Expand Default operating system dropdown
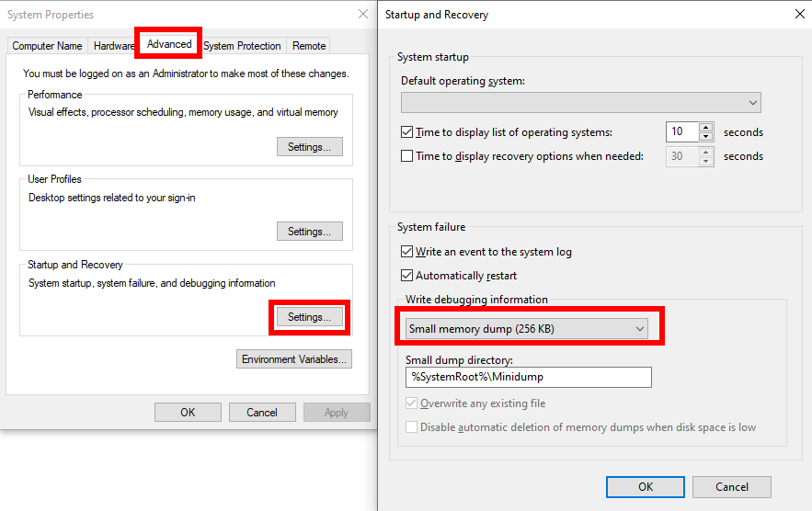 click(x=581, y=103)
